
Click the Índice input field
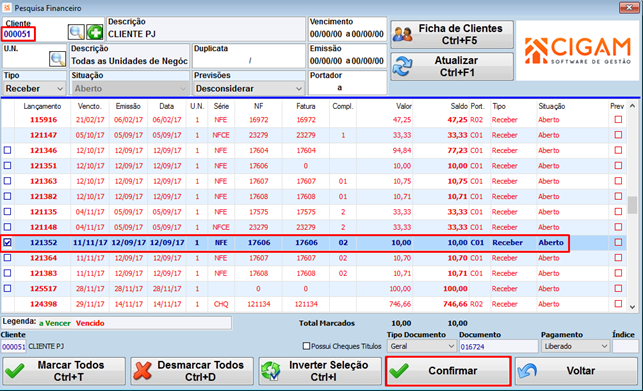coord(625,346)
